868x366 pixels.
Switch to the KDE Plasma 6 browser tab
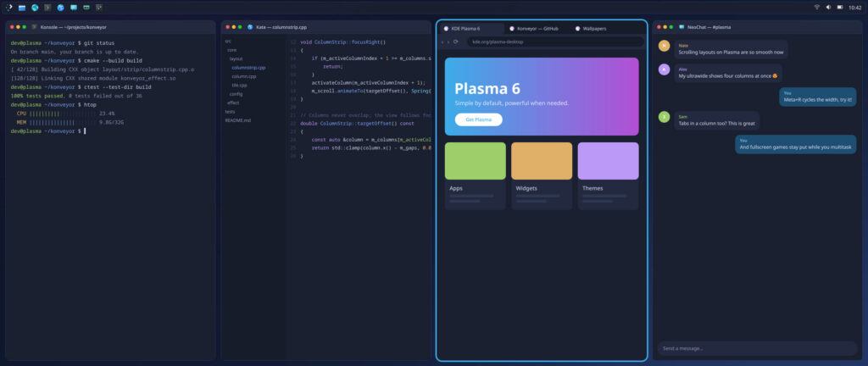coord(471,28)
